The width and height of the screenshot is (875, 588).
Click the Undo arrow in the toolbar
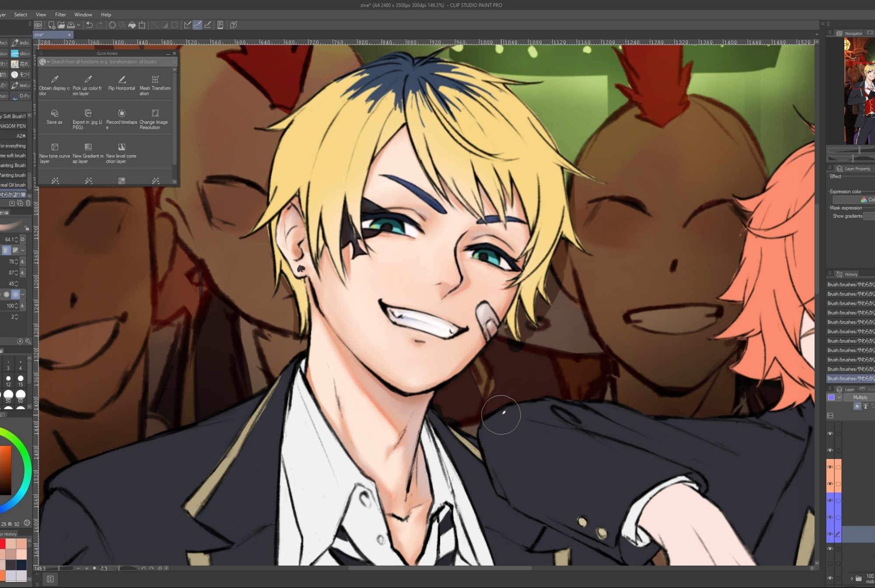pos(89,25)
